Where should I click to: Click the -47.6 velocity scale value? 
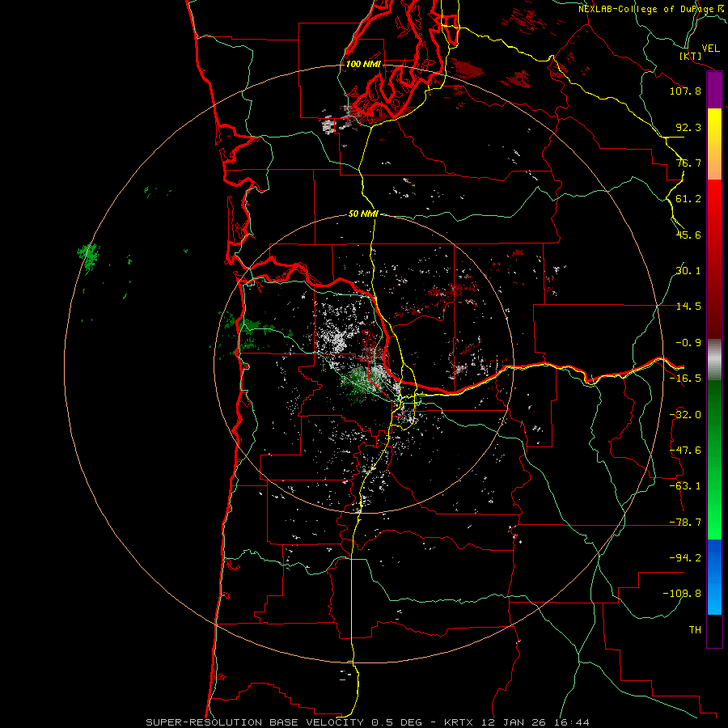[x=685, y=451]
